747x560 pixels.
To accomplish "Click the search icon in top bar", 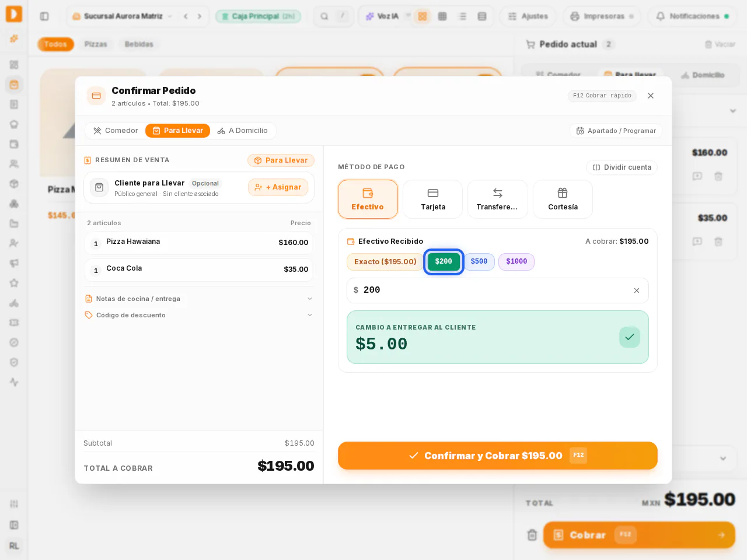I will click(x=324, y=16).
